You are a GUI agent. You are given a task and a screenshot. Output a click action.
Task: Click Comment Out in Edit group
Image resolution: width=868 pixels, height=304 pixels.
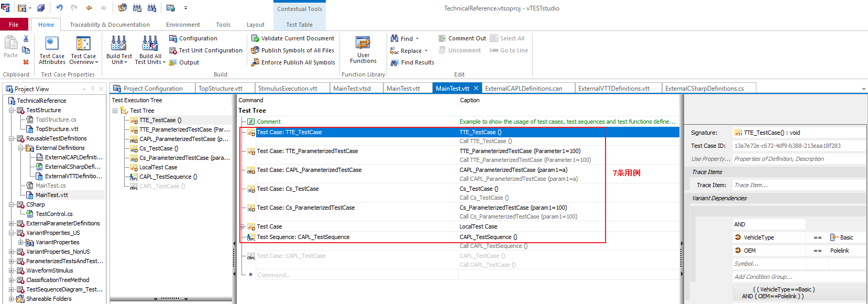(462, 38)
